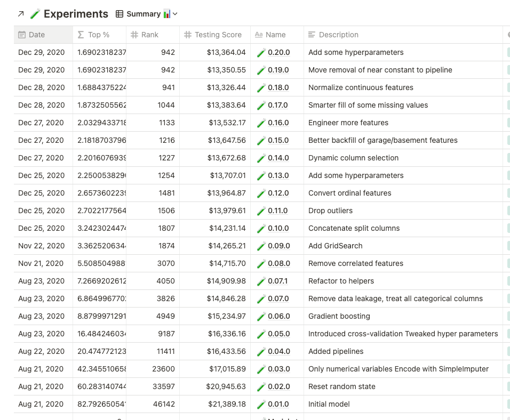This screenshot has height=420, width=510.
Task: Click the table view icon before Summary
Action: pos(119,14)
